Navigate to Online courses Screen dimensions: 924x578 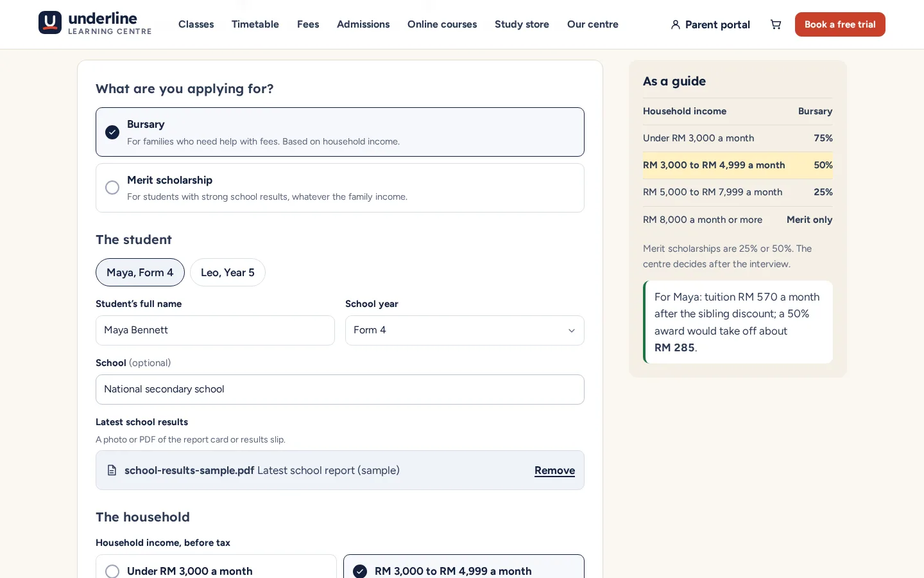(x=442, y=24)
